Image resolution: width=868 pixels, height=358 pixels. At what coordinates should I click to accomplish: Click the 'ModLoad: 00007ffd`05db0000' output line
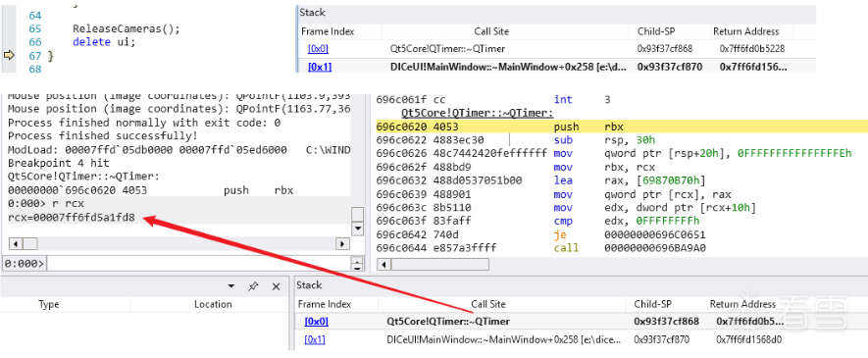tap(179, 150)
